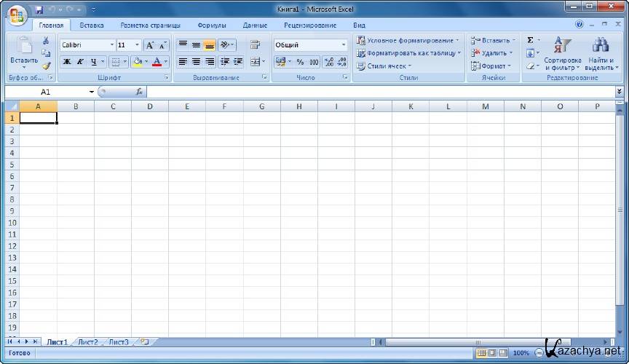
Task: Click the Increase Font Size icon
Action: (x=150, y=45)
